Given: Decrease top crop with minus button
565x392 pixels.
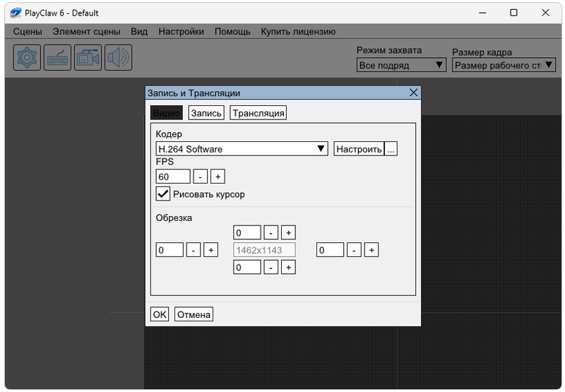Looking at the screenshot, I should (x=271, y=233).
